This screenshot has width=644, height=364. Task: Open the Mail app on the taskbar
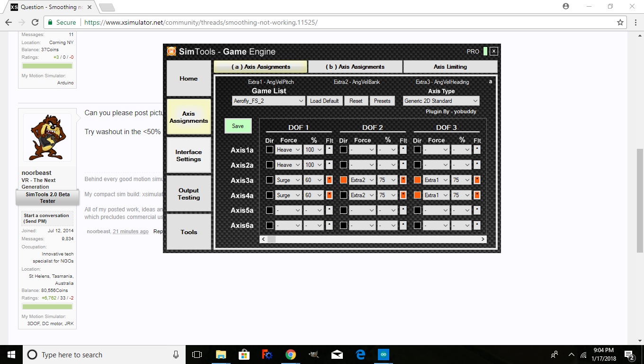pos(337,355)
